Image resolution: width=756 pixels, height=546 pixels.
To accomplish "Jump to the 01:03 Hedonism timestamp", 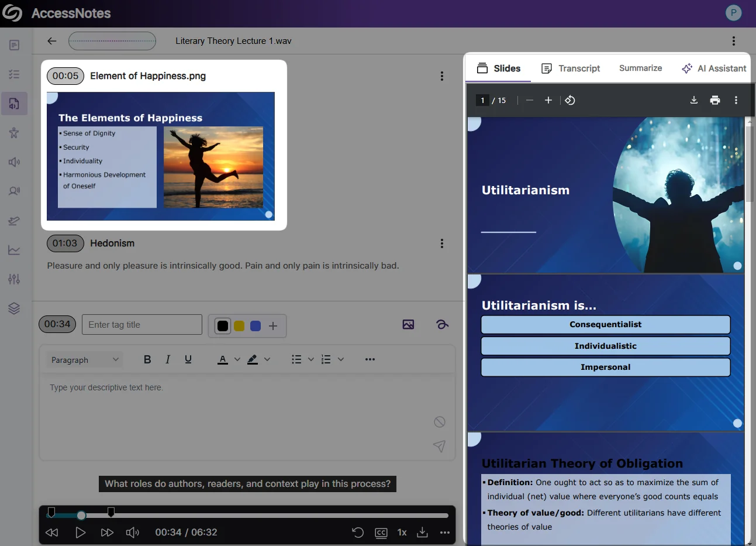I will (x=65, y=243).
